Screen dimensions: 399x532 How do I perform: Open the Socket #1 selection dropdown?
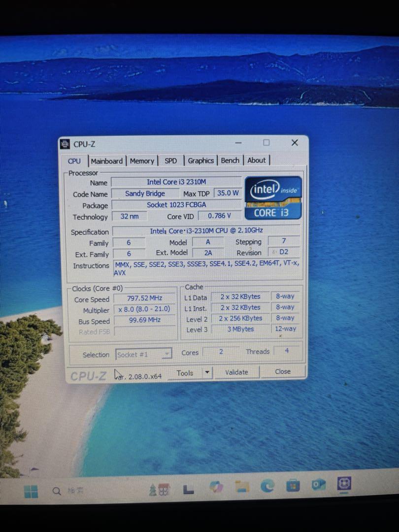coord(143,354)
